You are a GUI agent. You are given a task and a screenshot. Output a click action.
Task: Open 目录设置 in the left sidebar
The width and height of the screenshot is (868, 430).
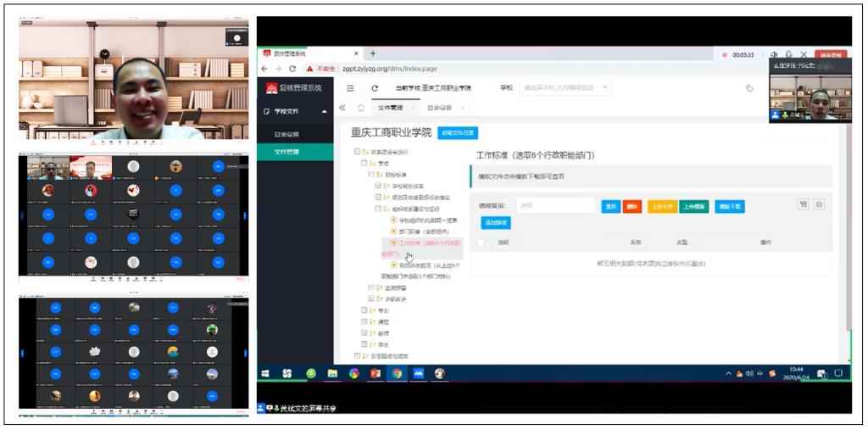click(295, 134)
